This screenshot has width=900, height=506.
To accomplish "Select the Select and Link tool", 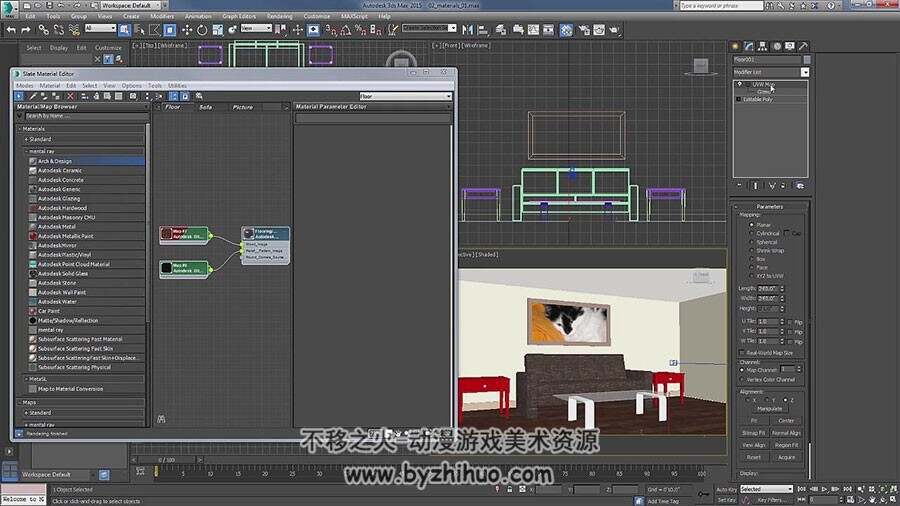I will tap(44, 30).
